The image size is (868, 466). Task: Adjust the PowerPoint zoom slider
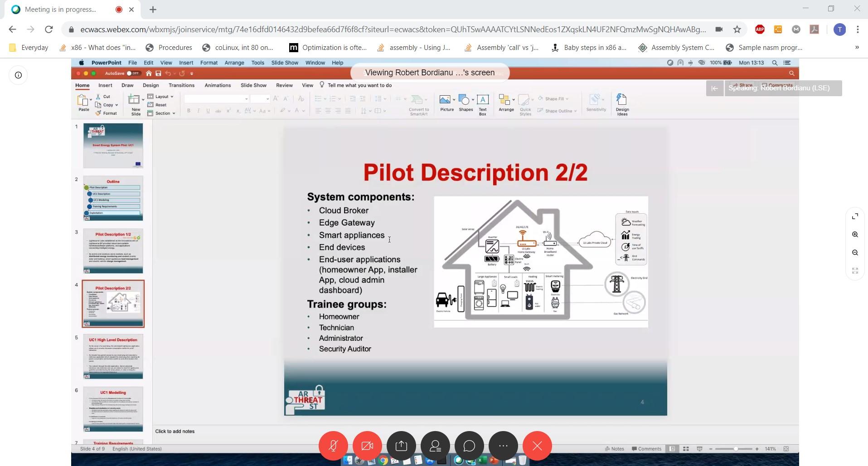[736, 449]
